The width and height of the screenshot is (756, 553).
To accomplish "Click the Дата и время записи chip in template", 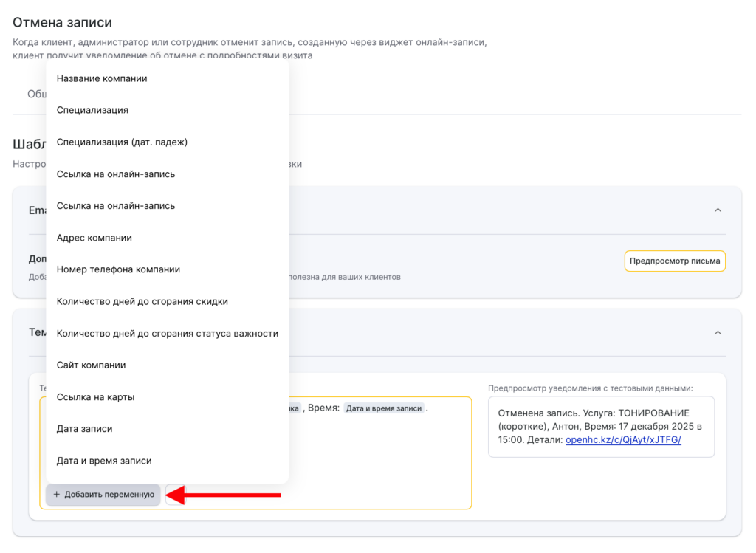I will click(384, 408).
